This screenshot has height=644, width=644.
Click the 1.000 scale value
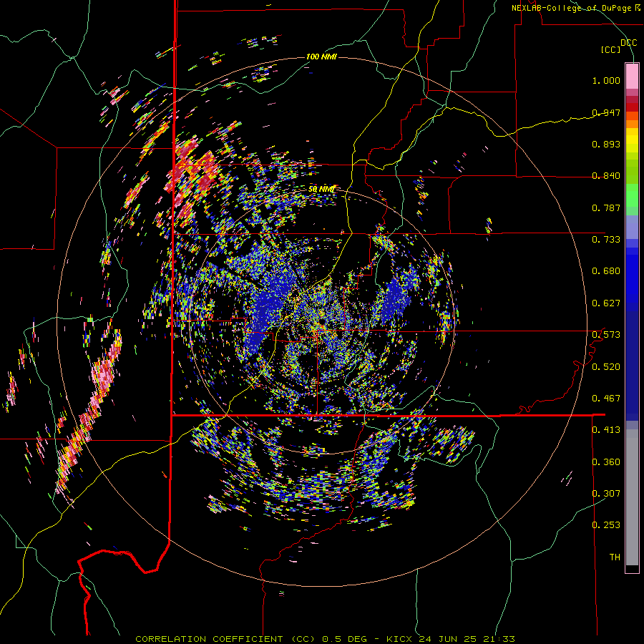tap(606, 80)
